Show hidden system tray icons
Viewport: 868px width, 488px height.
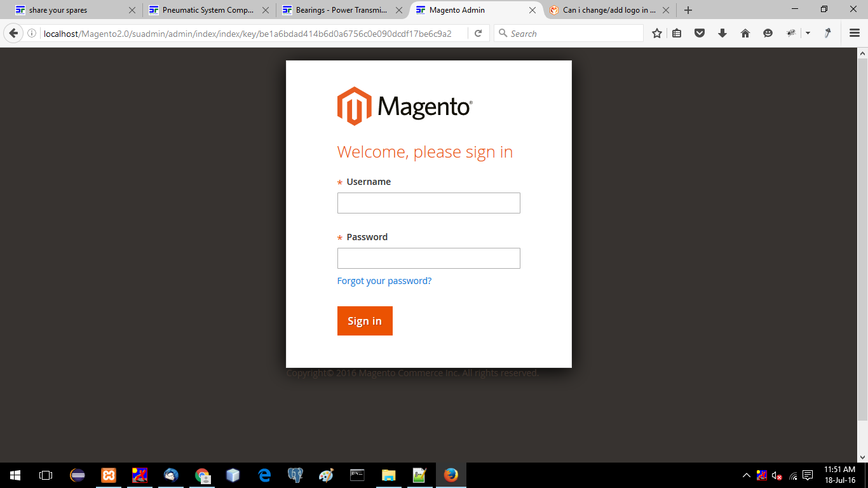747,475
